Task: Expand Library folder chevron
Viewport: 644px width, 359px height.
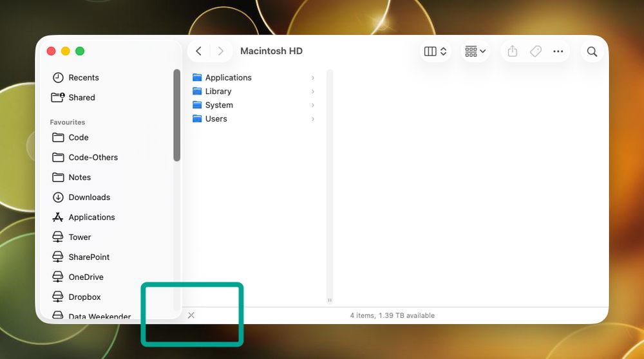Action: tap(313, 91)
